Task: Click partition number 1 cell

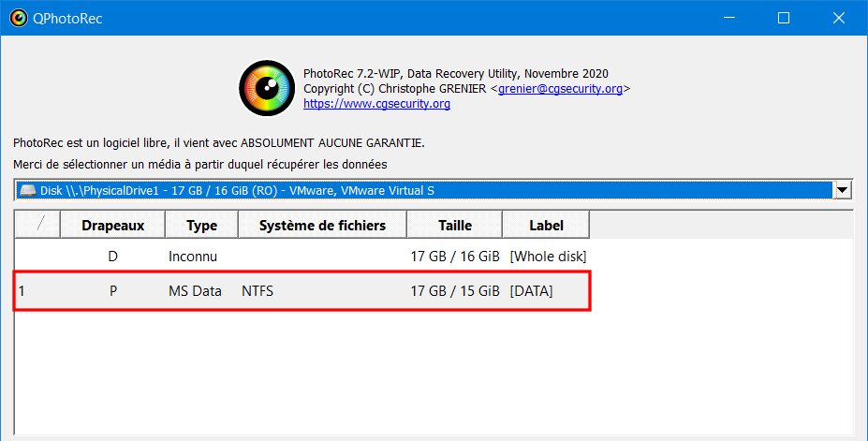Action: click(22, 291)
